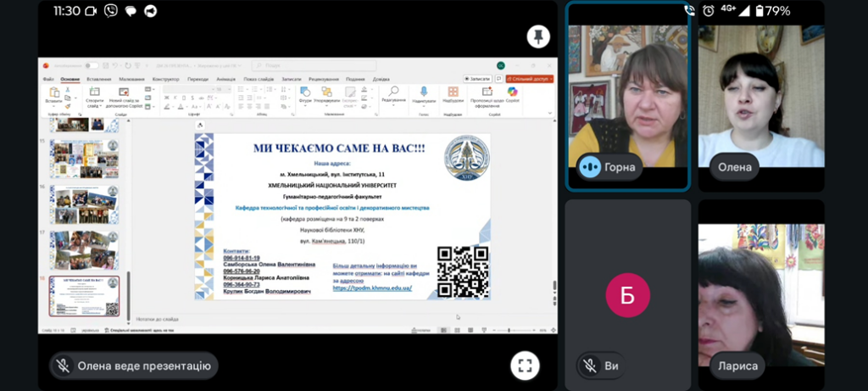Click the Create slide (Створити слайд) icon

[x=94, y=92]
